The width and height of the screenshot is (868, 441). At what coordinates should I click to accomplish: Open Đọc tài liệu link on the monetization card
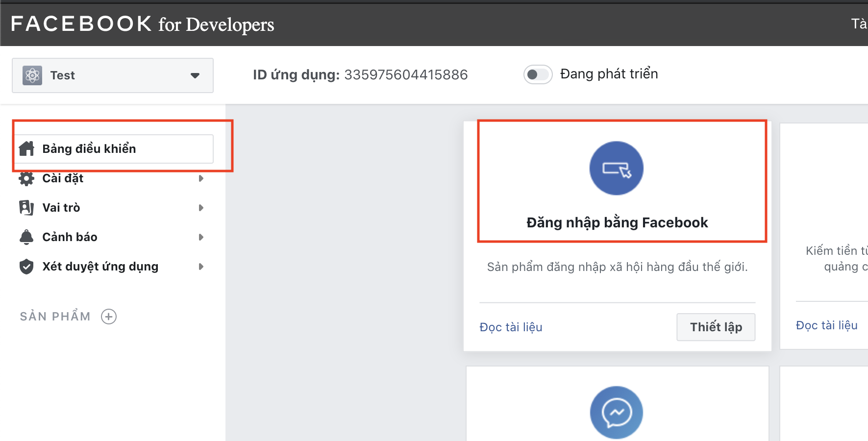827,325
